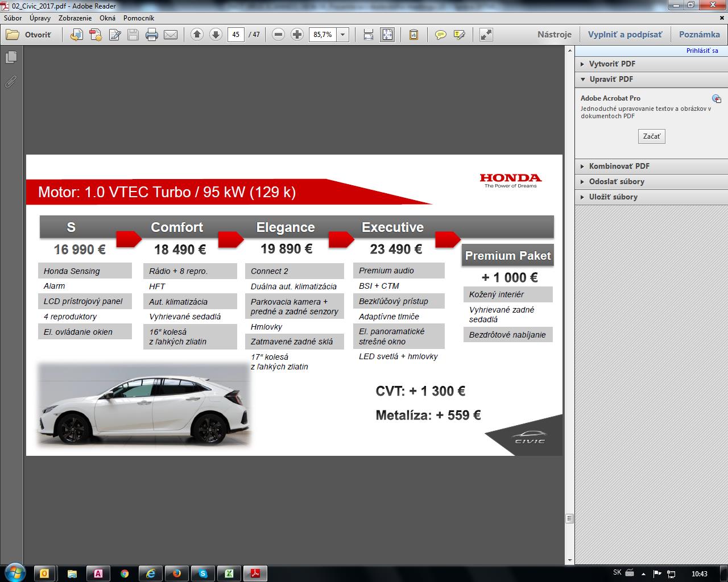
Task: Toggle fit one full page view
Action: (387, 35)
